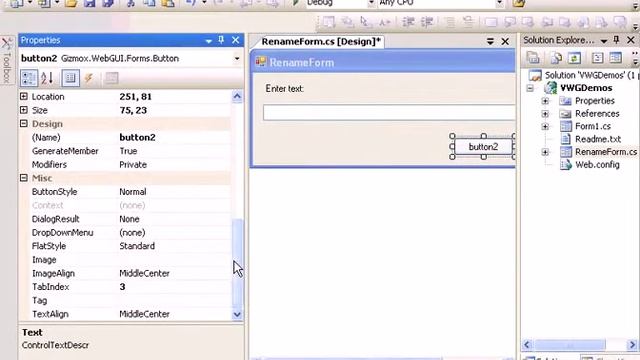The image size is (640, 360).
Task: Click View Code icon in Solution Explorer
Action: (x=598, y=58)
